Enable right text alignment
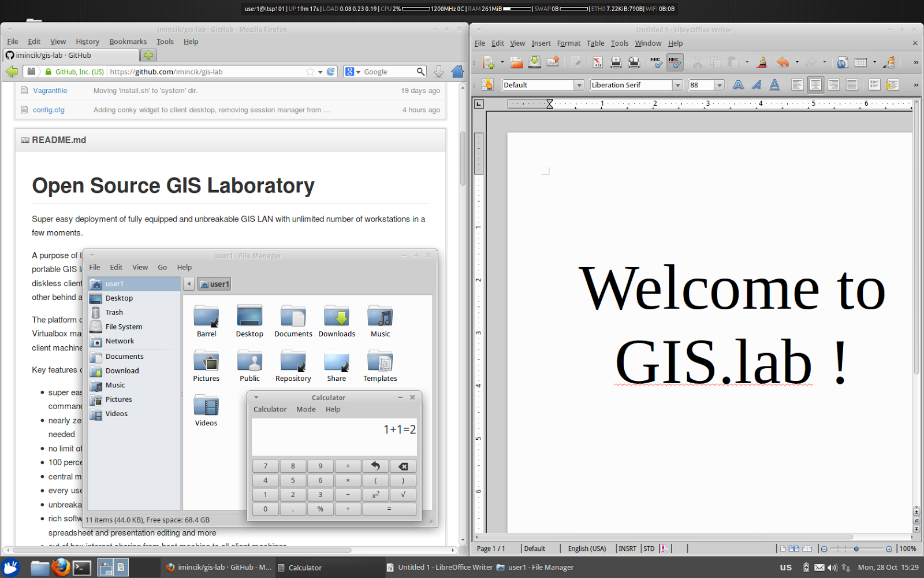The height and width of the screenshot is (578, 924). pos(834,85)
